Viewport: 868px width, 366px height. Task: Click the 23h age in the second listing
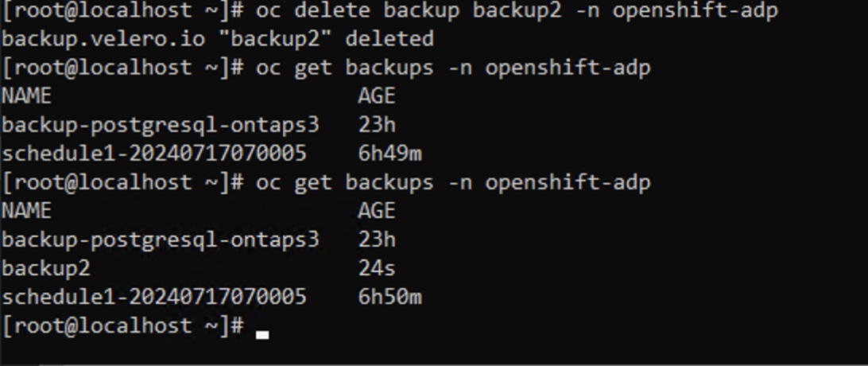[377, 239]
